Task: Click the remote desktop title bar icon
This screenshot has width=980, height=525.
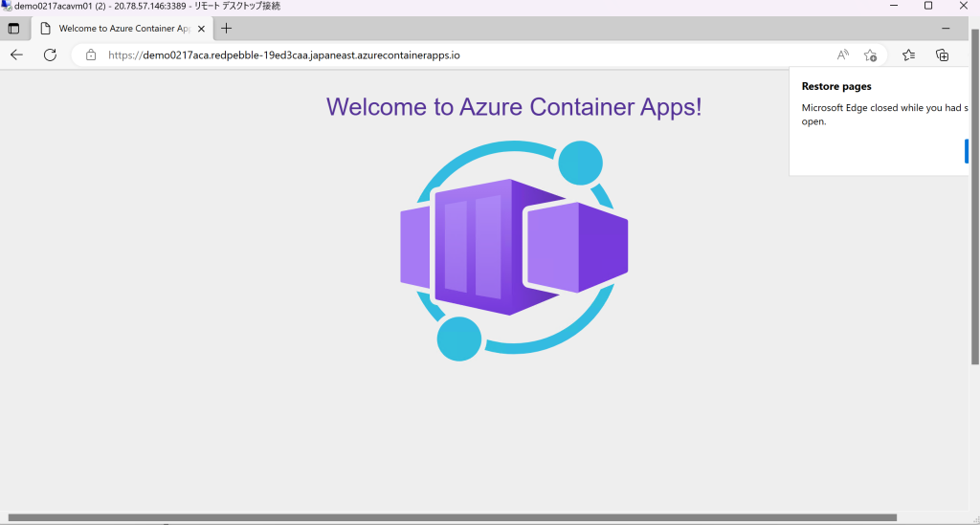Action: click(7, 6)
